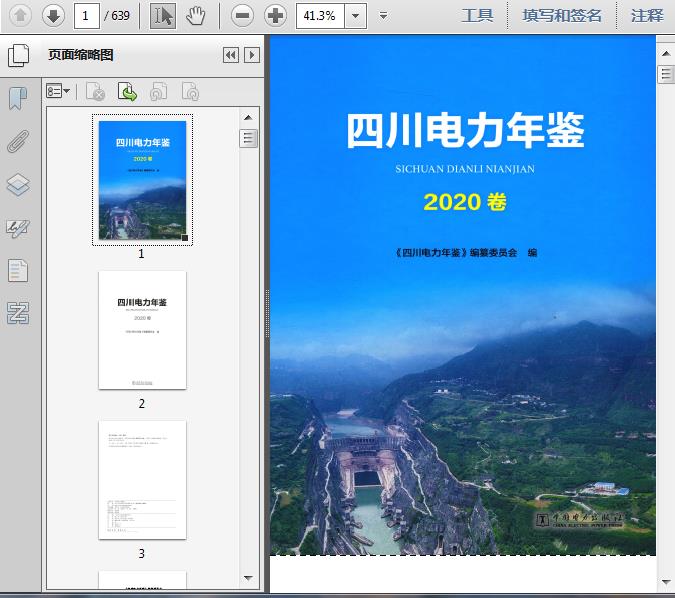Open the 工具 tools pane
Viewport: 675px width, 598px height.
click(x=477, y=16)
